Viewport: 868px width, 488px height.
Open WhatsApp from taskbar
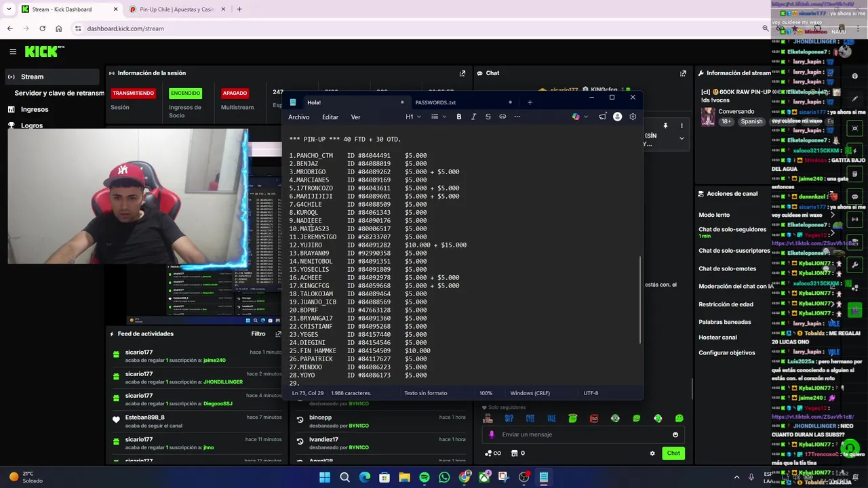click(x=444, y=477)
